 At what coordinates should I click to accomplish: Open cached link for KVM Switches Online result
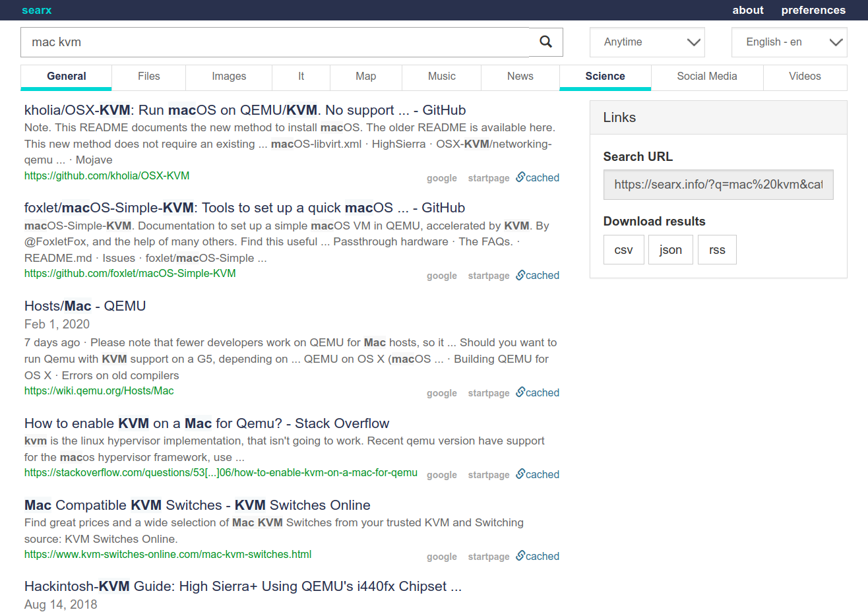tap(538, 556)
